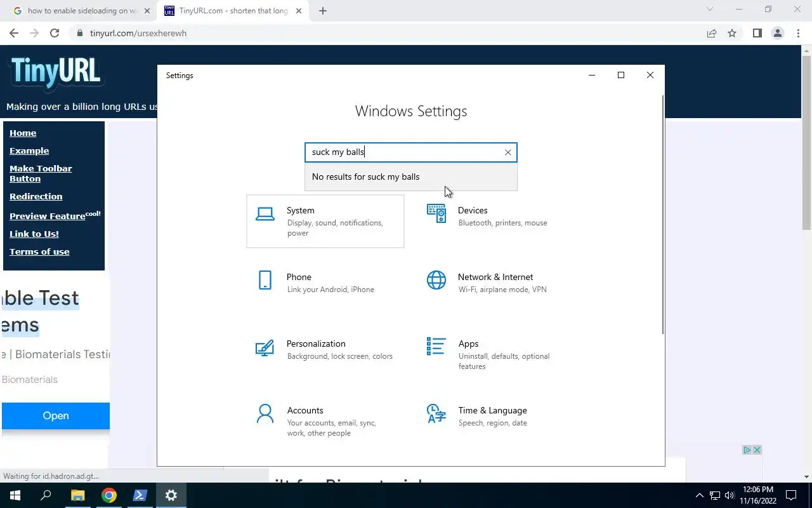Reload the TinyURL page in Chrome
Image resolution: width=812 pixels, height=508 pixels.
point(55,33)
